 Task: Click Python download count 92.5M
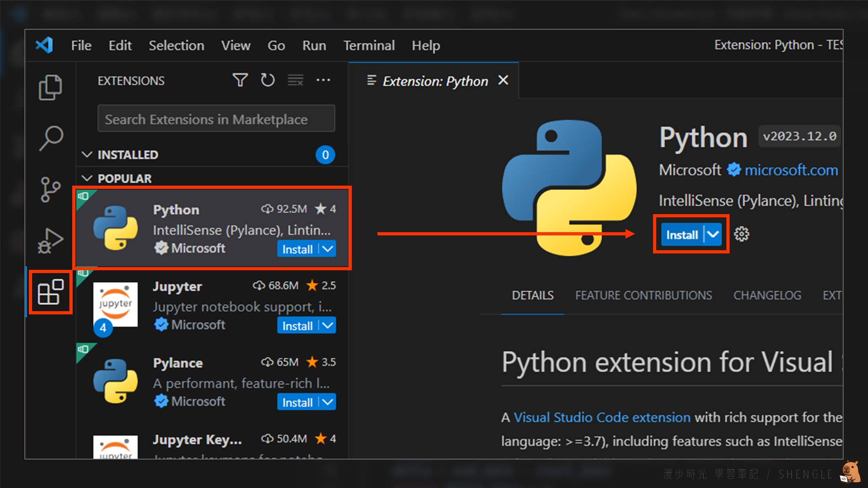[x=284, y=209]
